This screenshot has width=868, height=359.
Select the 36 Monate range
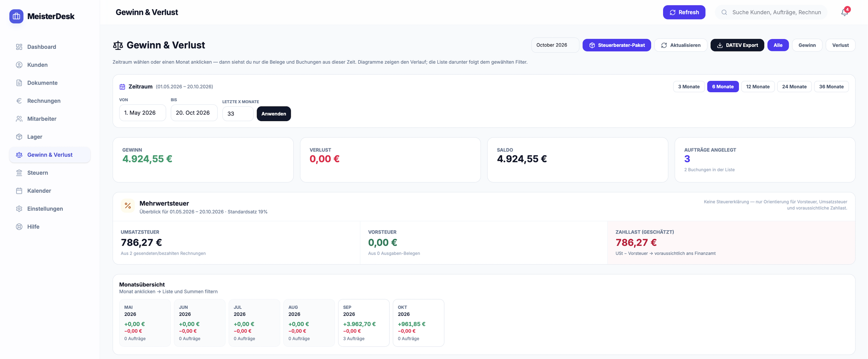tap(831, 87)
